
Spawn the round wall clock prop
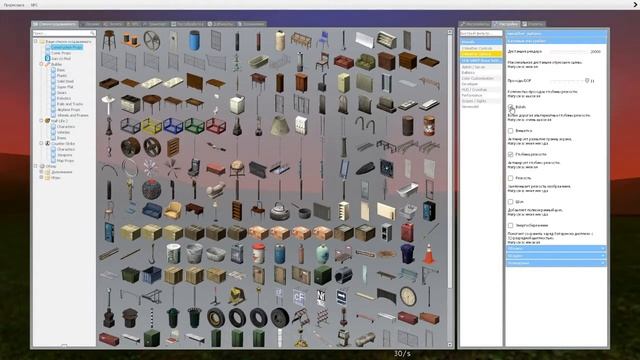[408, 297]
